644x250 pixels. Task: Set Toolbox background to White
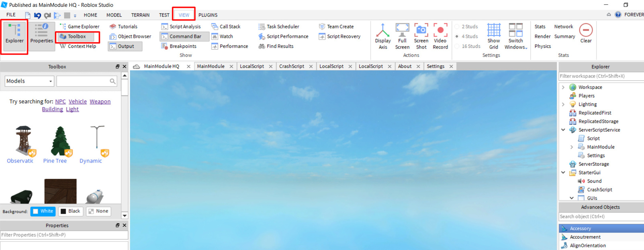(x=43, y=211)
